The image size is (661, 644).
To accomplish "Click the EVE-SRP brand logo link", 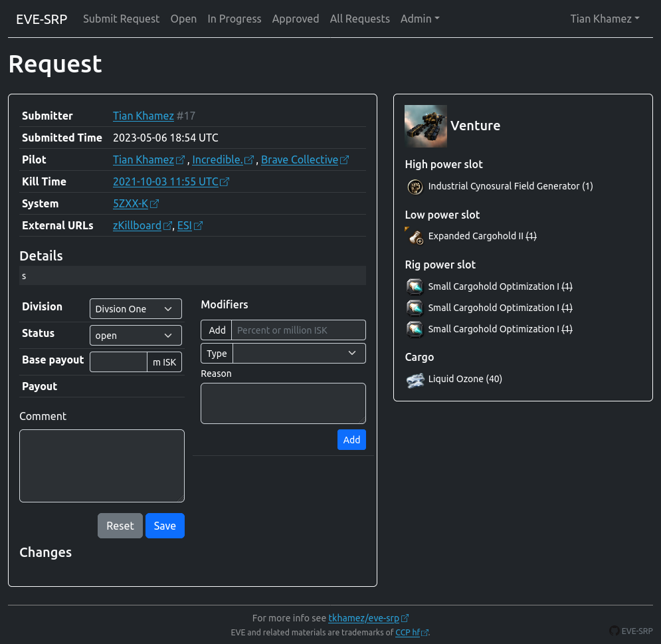I will tap(42, 19).
